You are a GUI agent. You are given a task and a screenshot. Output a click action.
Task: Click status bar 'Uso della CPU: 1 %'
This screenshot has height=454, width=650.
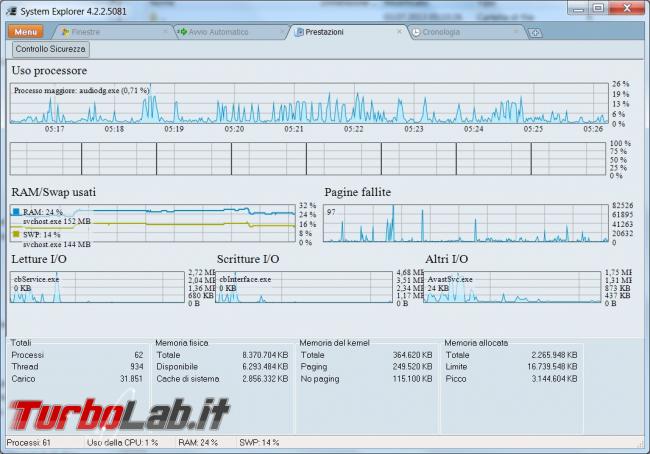click(122, 443)
